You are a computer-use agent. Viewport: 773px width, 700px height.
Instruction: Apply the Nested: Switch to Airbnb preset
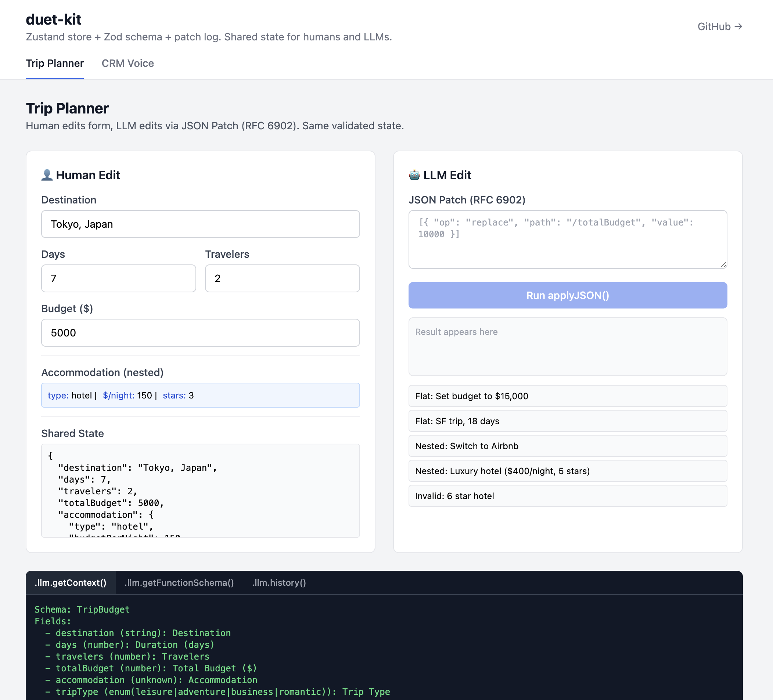coord(568,446)
